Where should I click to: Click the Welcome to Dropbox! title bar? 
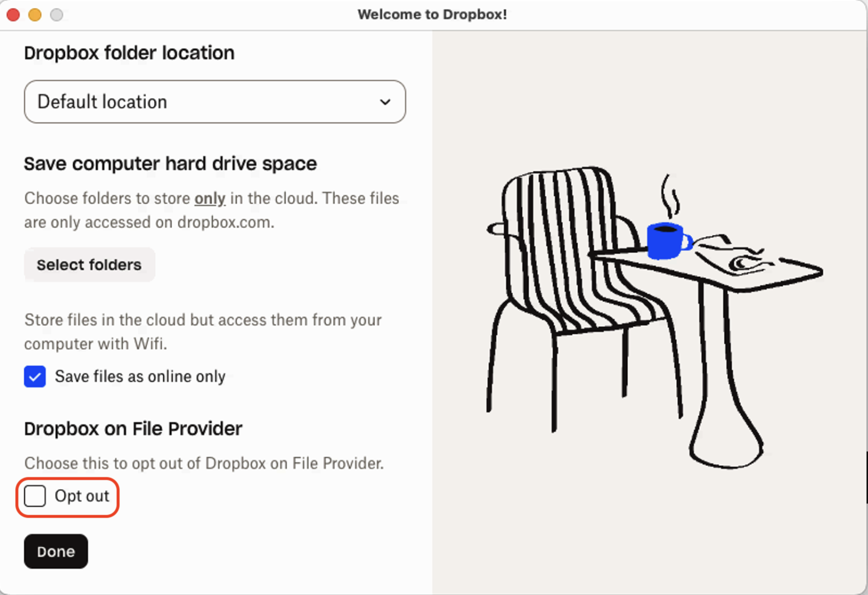click(432, 15)
